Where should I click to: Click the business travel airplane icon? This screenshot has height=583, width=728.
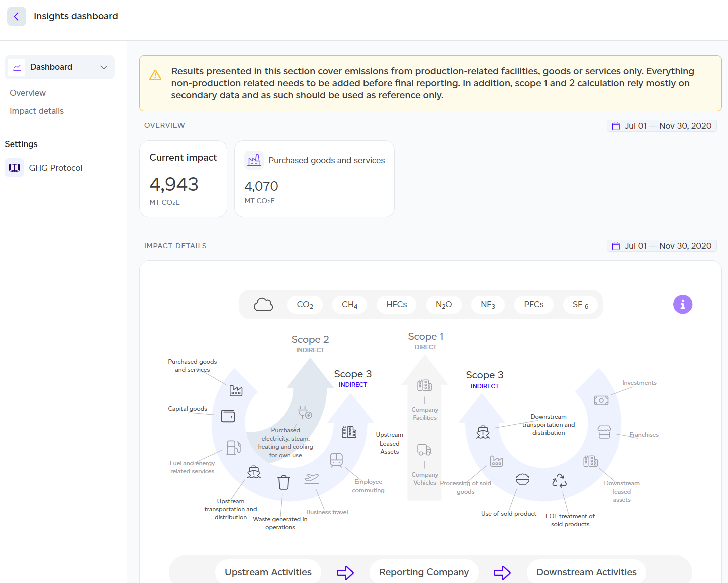click(312, 478)
